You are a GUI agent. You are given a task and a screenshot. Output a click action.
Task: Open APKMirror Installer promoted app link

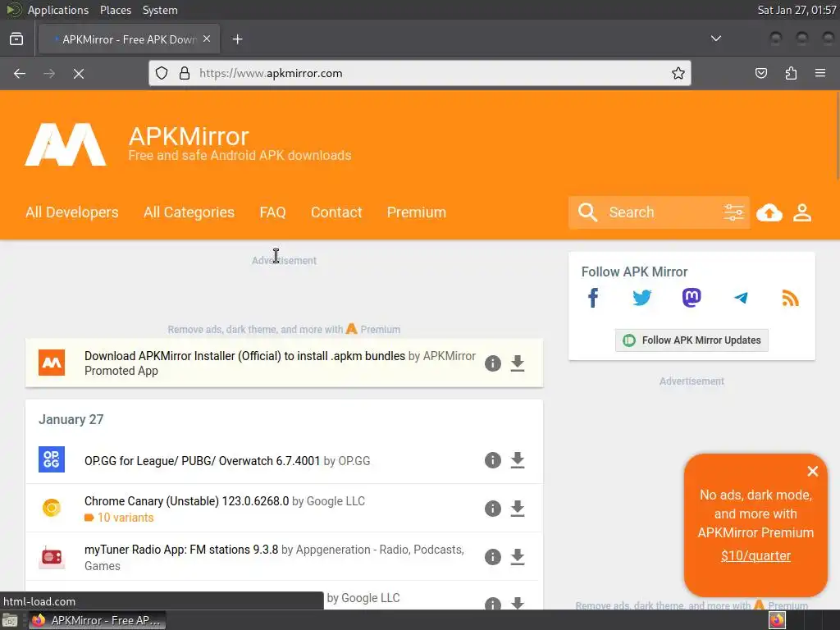244,356
